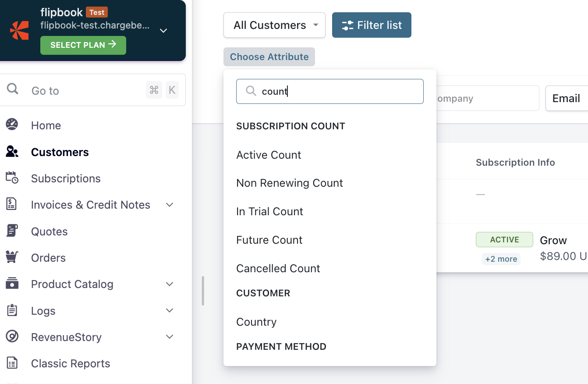Click the SELECT PLAN button
Image resolution: width=588 pixels, height=384 pixels.
pos(83,45)
